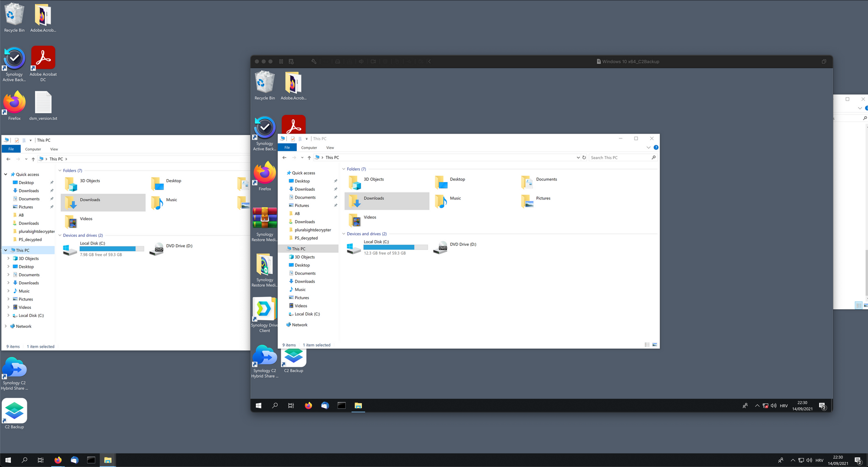Expand the ribbon chevron in the VM explorer
This screenshot has height=467, width=868.
pos(648,147)
